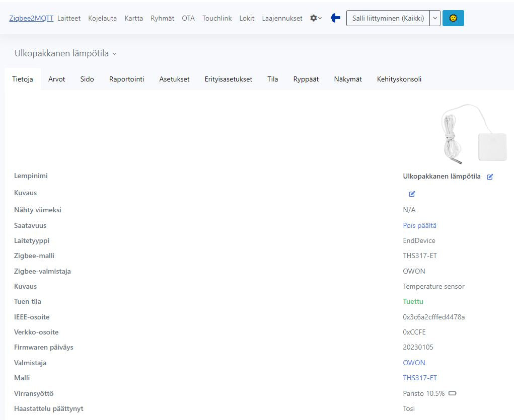The image size is (514, 420).
Task: Open Kartta in the navigation bar
Action: point(133,18)
